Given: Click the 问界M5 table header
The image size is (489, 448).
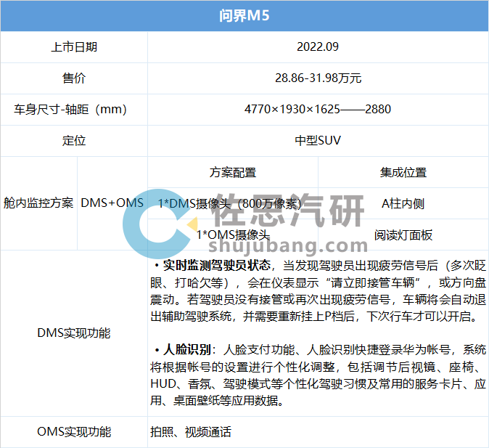Looking at the screenshot, I should pyautogui.click(x=244, y=15).
